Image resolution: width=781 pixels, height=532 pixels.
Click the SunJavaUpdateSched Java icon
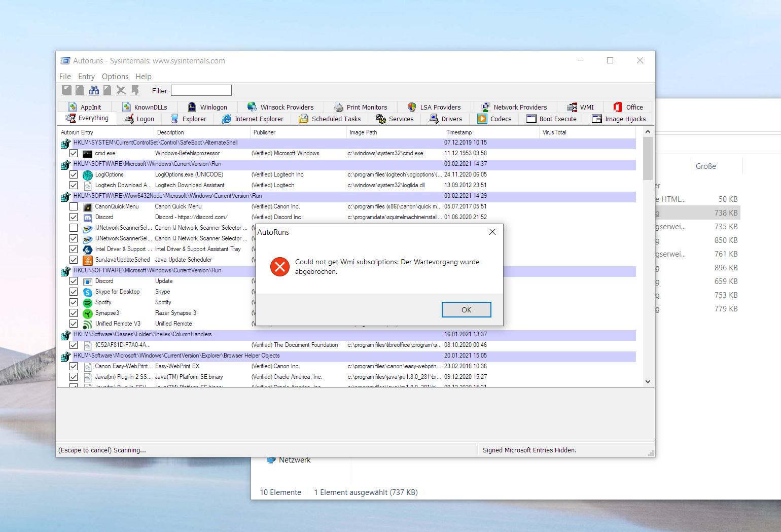pos(88,260)
